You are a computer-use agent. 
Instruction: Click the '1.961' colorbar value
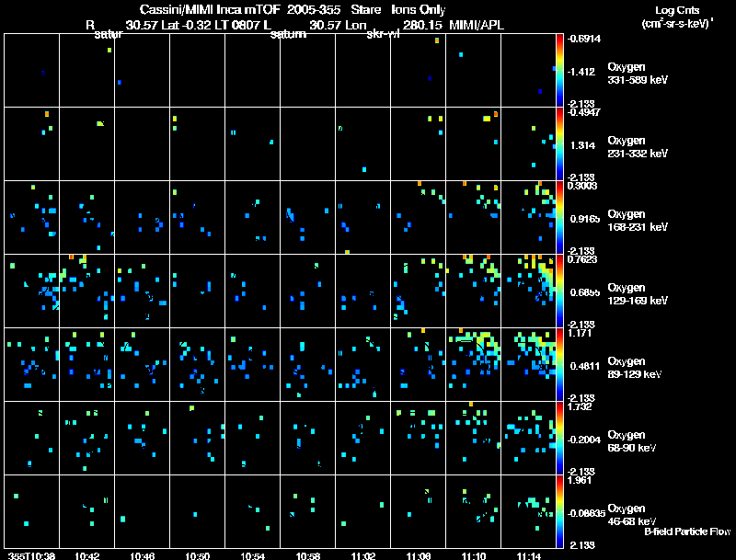coord(580,480)
